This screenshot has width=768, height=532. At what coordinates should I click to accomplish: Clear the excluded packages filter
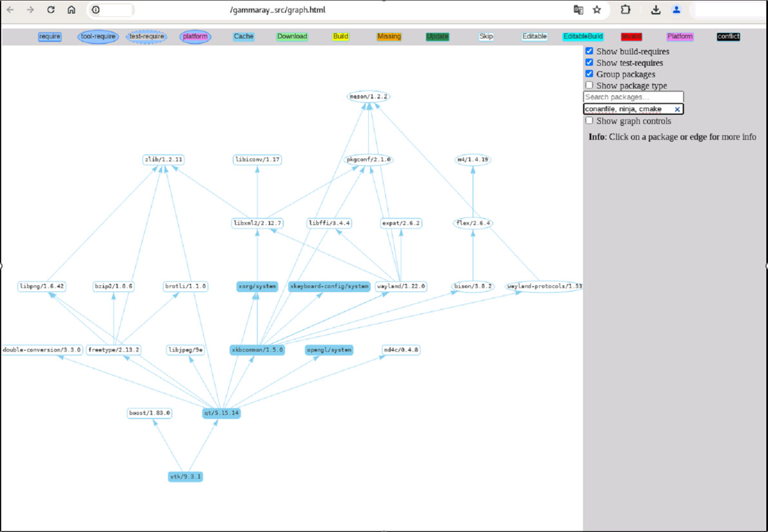pos(677,109)
